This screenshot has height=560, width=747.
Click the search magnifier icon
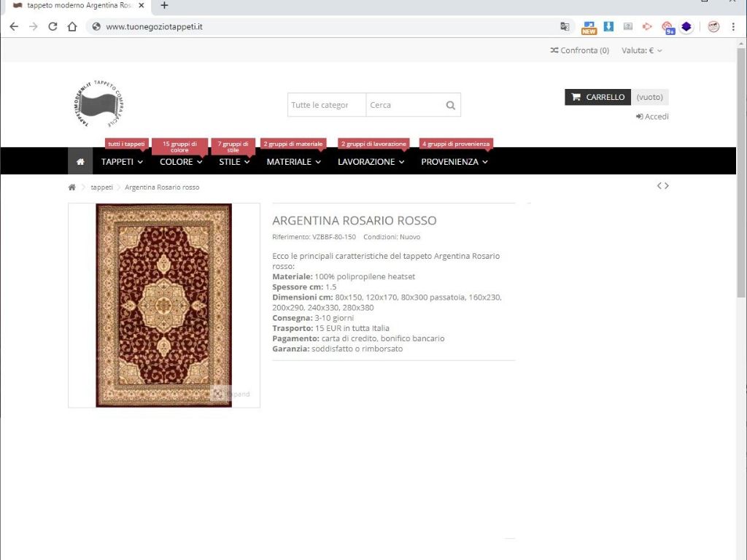451,105
